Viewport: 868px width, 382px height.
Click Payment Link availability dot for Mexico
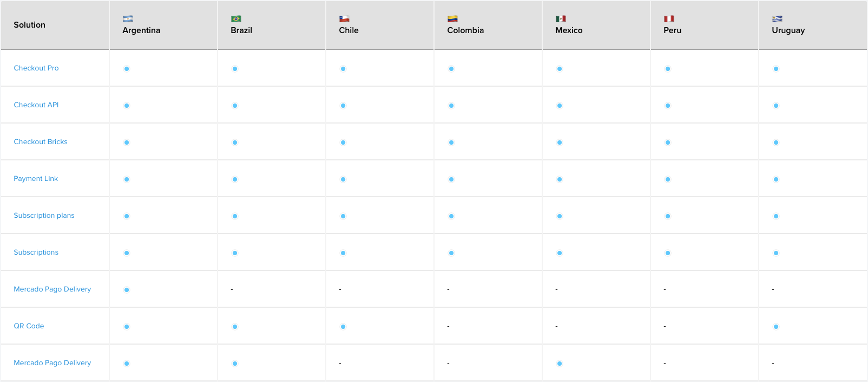tap(560, 179)
